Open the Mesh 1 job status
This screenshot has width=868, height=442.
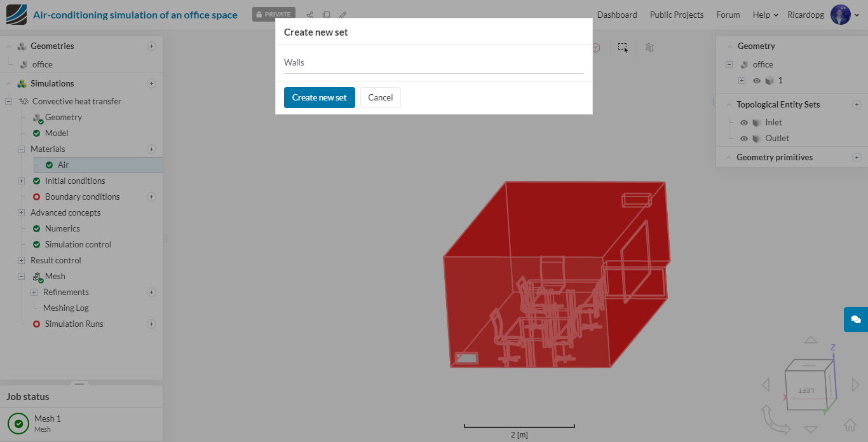pyautogui.click(x=81, y=423)
